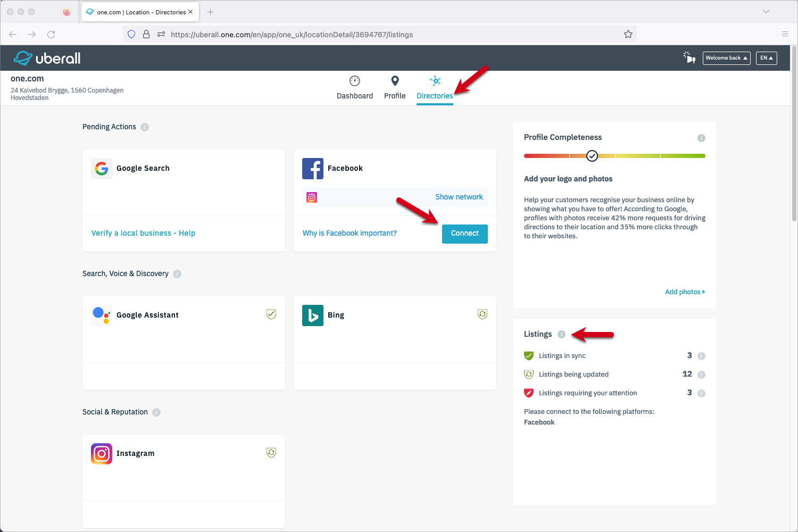Click the announcements icon in header

pyautogui.click(x=689, y=57)
